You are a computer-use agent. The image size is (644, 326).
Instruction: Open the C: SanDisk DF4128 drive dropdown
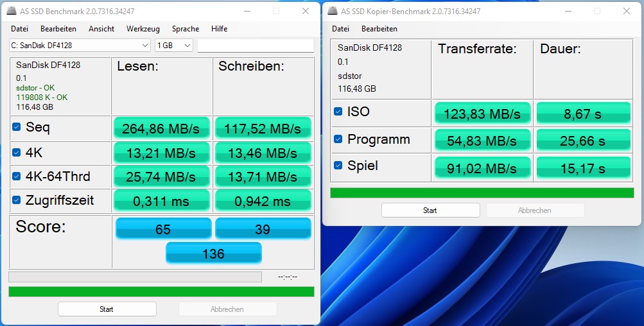pos(80,46)
